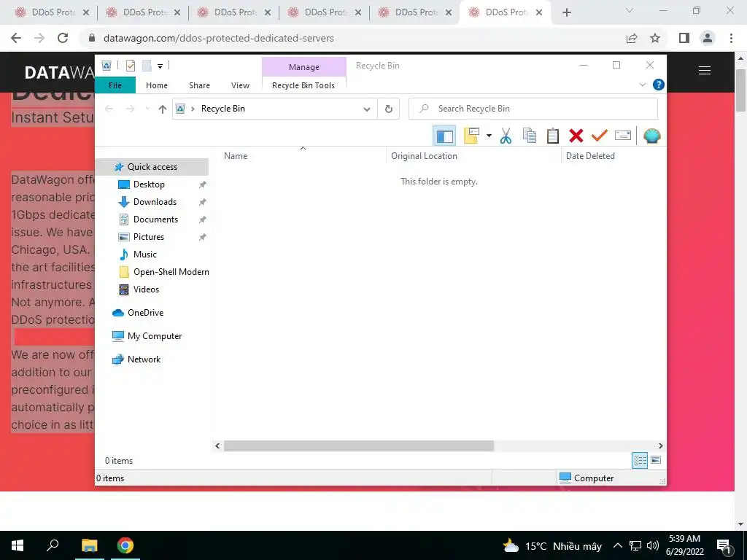Click the Cut scissors icon
Screen dimensions: 747x560
tap(506, 136)
